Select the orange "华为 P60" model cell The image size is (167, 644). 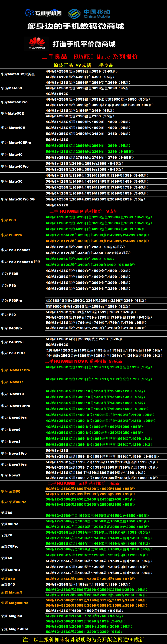click(22, 220)
